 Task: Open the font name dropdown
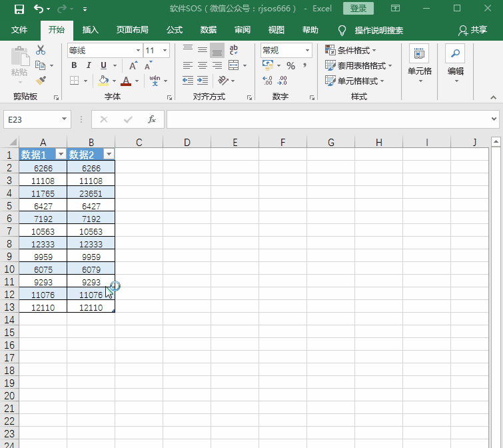[x=138, y=51]
